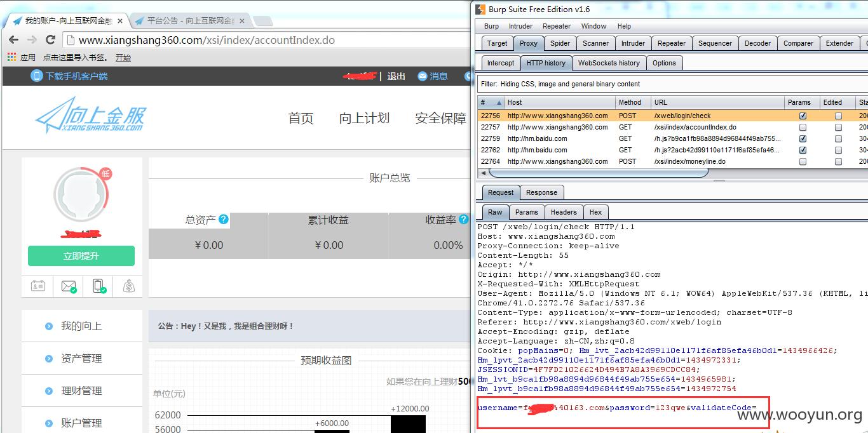The height and width of the screenshot is (433, 868).
Task: Click the email verified icon
Action: (69, 286)
